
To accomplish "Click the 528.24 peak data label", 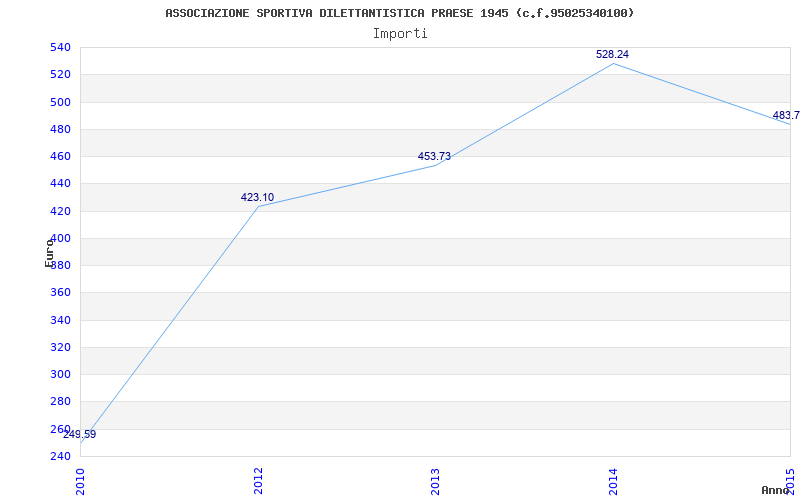I will [612, 55].
